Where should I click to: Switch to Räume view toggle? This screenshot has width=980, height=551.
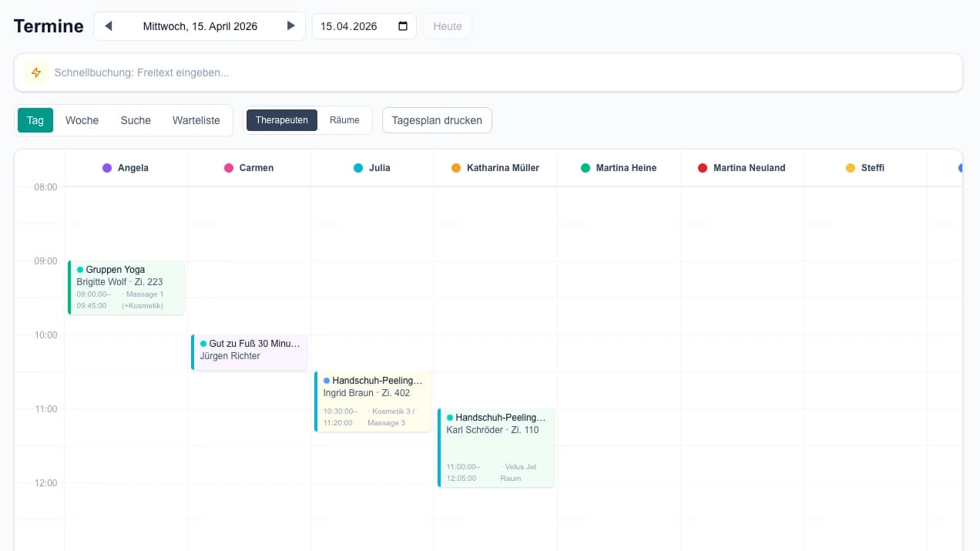point(344,120)
